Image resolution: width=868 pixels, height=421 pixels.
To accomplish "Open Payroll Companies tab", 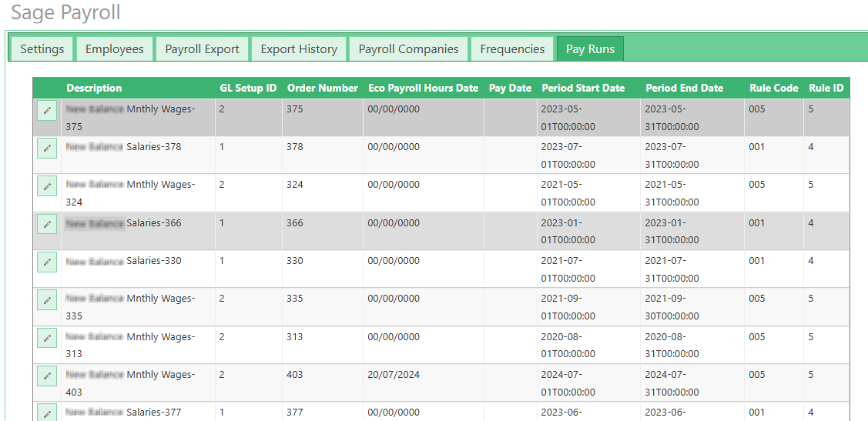I will [x=408, y=48].
